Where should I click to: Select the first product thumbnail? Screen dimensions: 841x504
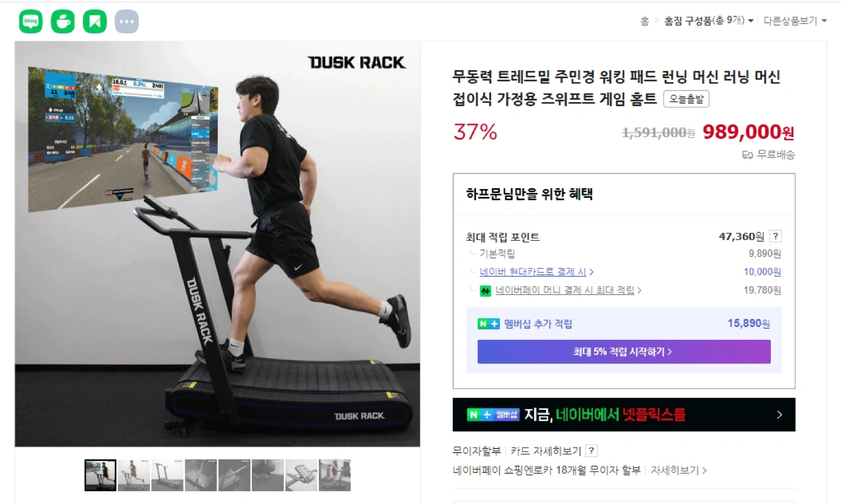(100, 475)
